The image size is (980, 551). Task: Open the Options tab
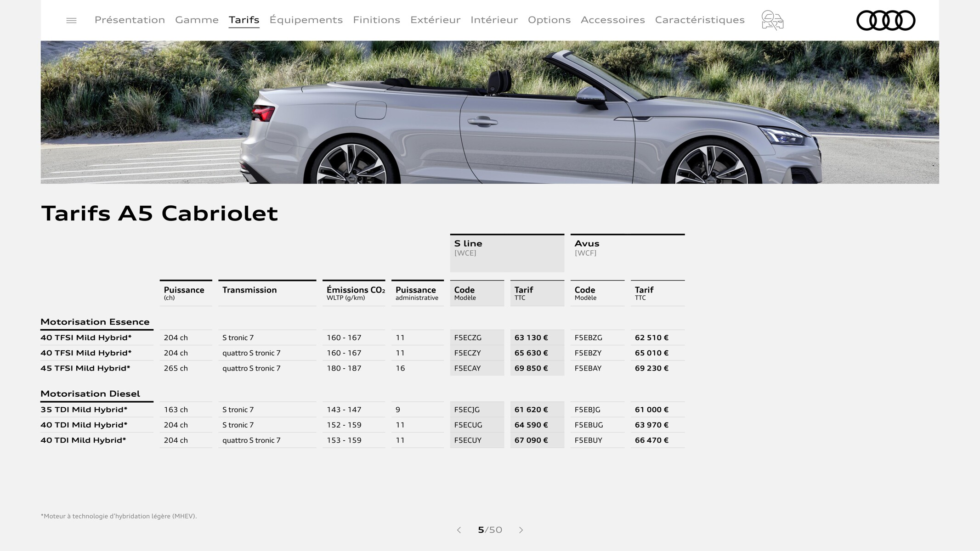[x=549, y=20]
